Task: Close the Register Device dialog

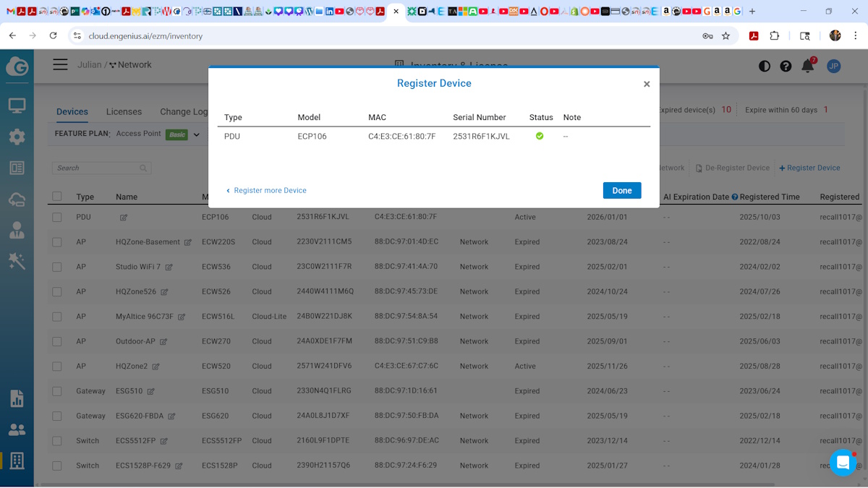Action: (647, 85)
